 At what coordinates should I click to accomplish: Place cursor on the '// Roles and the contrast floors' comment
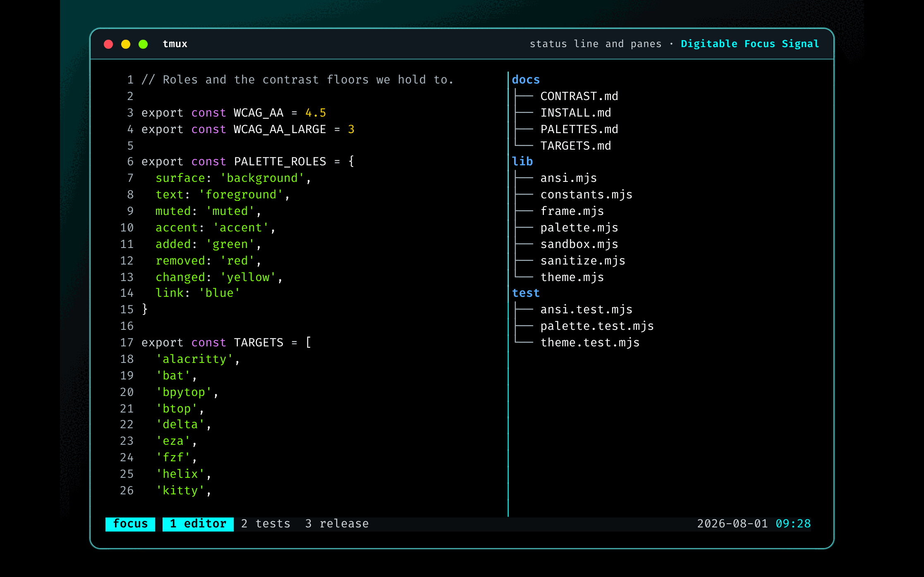(x=297, y=79)
